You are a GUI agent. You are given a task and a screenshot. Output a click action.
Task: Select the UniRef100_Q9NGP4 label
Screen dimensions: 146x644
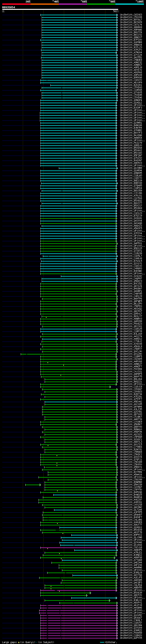[131, 100]
